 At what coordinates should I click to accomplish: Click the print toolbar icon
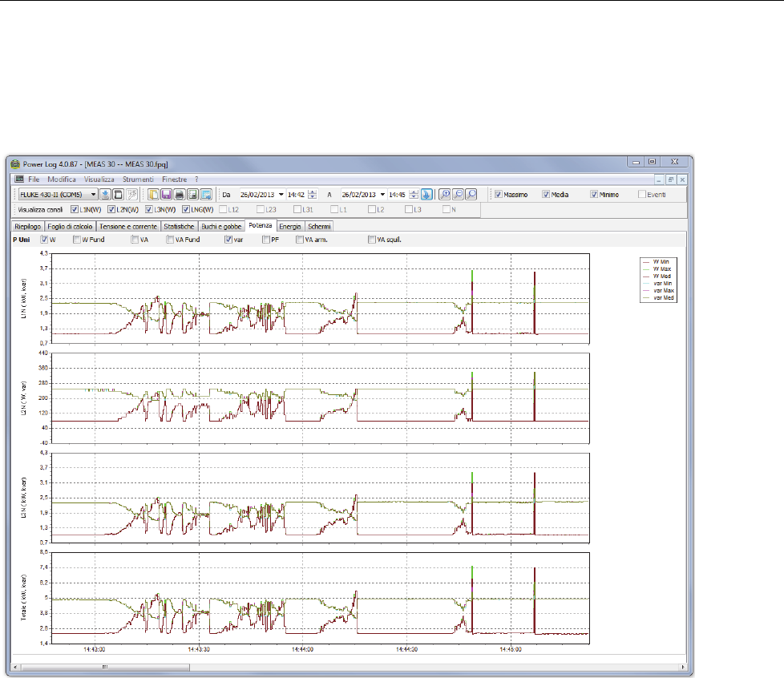(179, 194)
